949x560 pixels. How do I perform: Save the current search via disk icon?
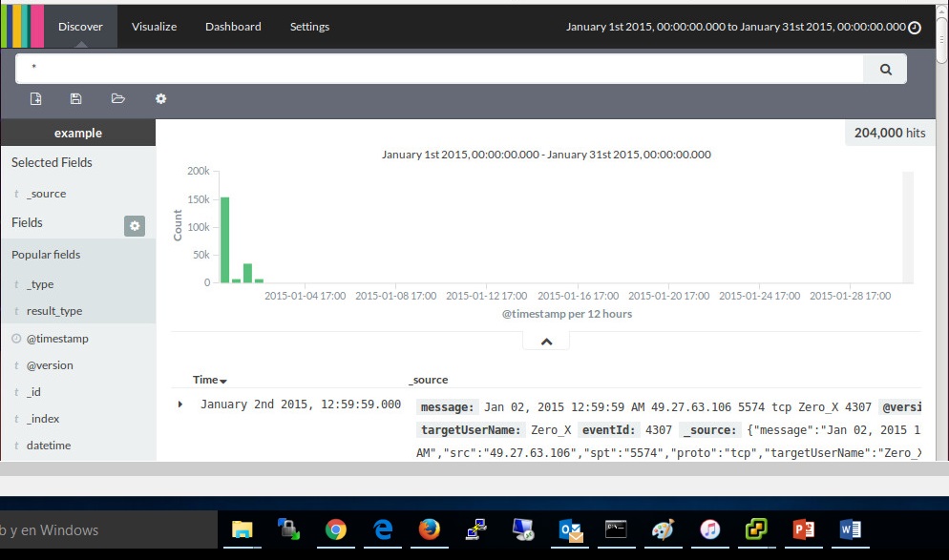[76, 98]
